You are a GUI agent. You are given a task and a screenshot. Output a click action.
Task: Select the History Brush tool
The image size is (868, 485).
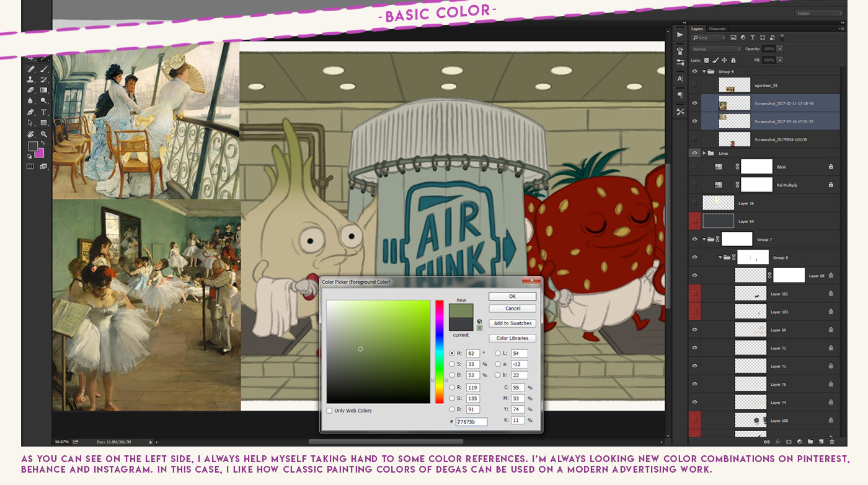tap(44, 79)
